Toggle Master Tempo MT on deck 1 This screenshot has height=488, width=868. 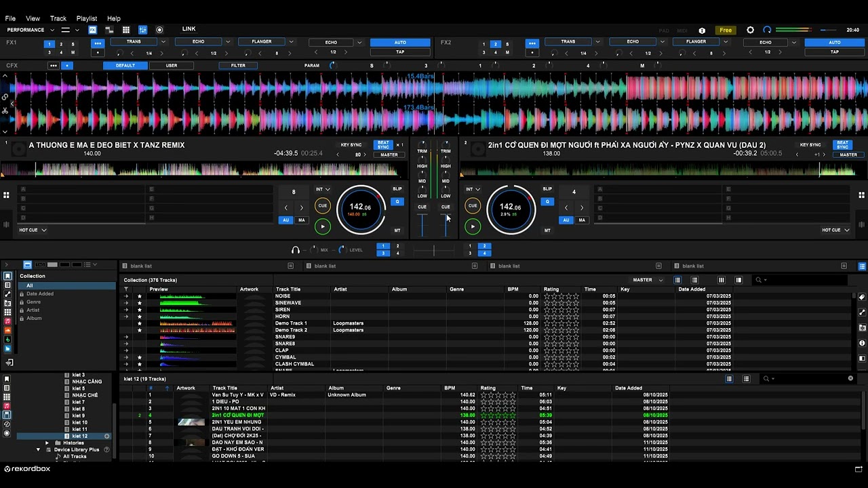click(397, 230)
